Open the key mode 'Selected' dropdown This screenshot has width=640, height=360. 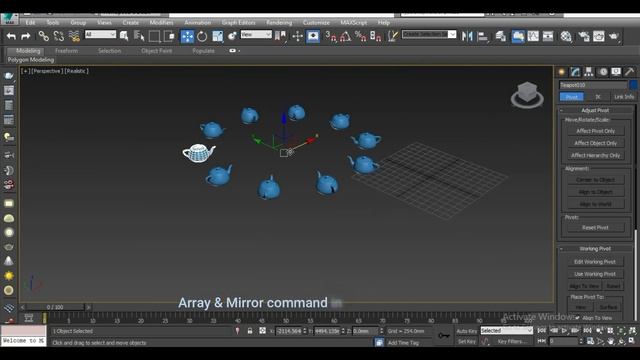507,330
